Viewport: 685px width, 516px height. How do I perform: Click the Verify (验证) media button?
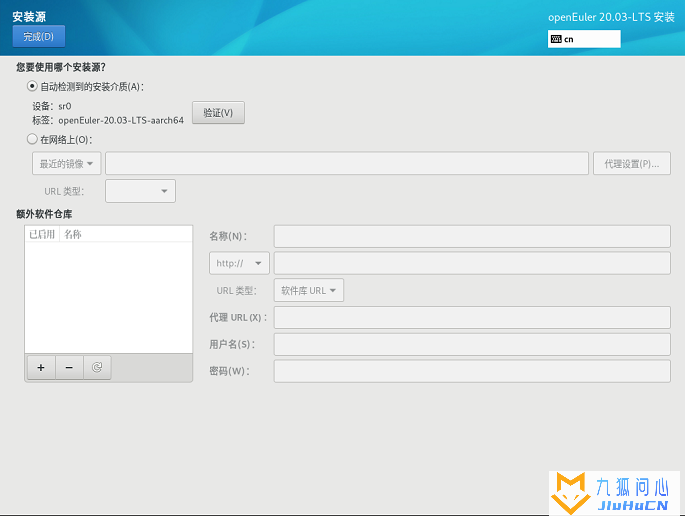[x=218, y=113]
